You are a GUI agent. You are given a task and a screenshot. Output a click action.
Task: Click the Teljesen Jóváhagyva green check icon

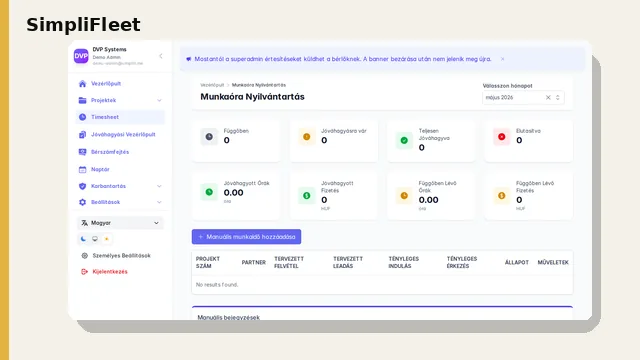click(404, 140)
